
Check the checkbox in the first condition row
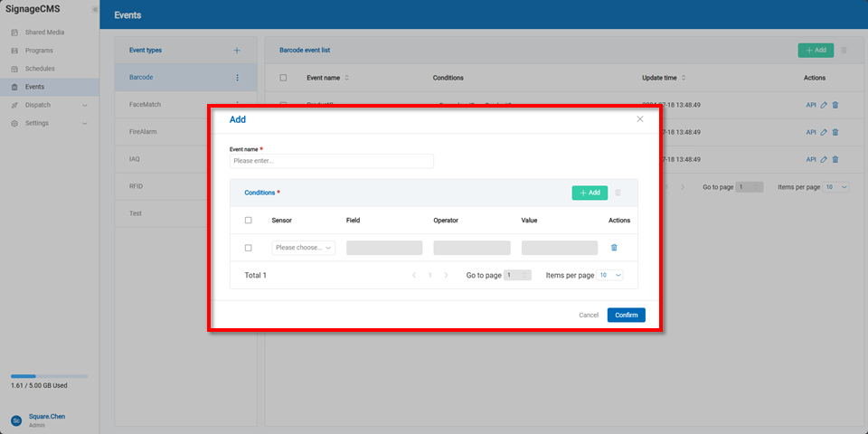(x=249, y=248)
